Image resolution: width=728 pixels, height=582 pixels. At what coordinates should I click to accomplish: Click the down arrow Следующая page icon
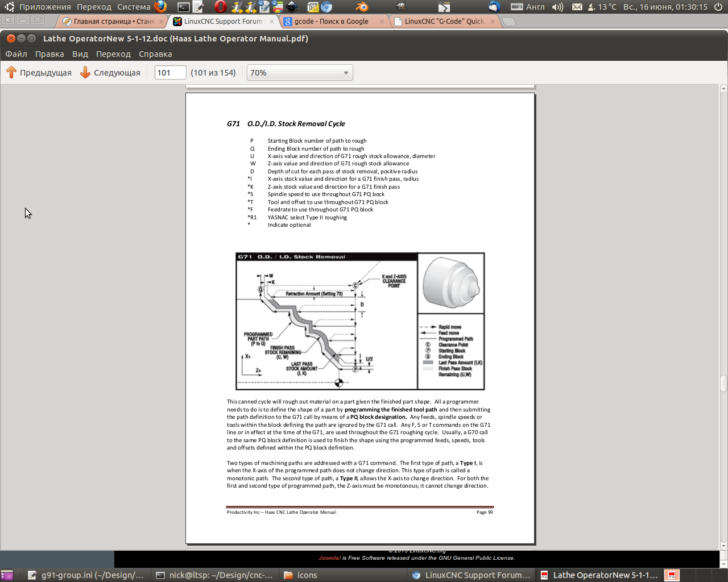(85, 72)
